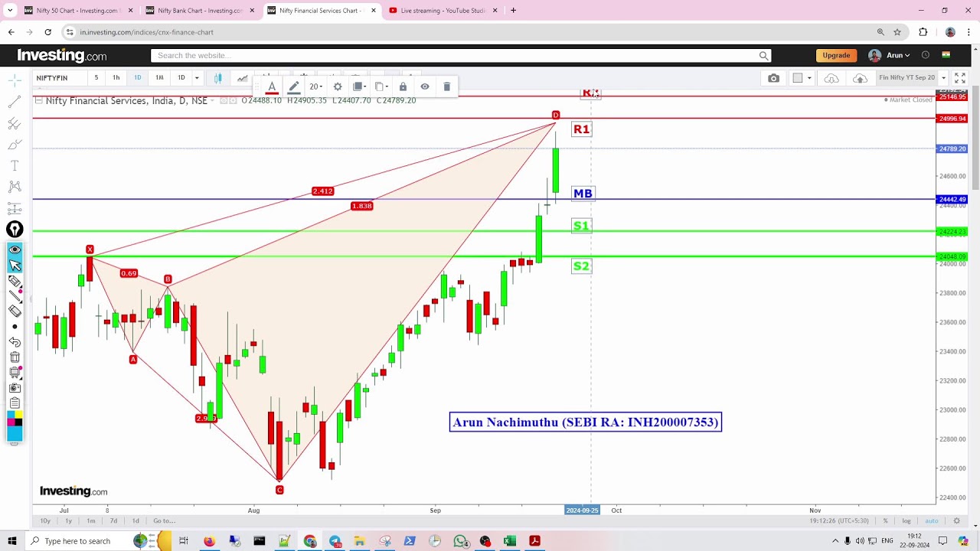Collapse Nifty Financial Services legend
The image size is (980, 551).
point(38,100)
